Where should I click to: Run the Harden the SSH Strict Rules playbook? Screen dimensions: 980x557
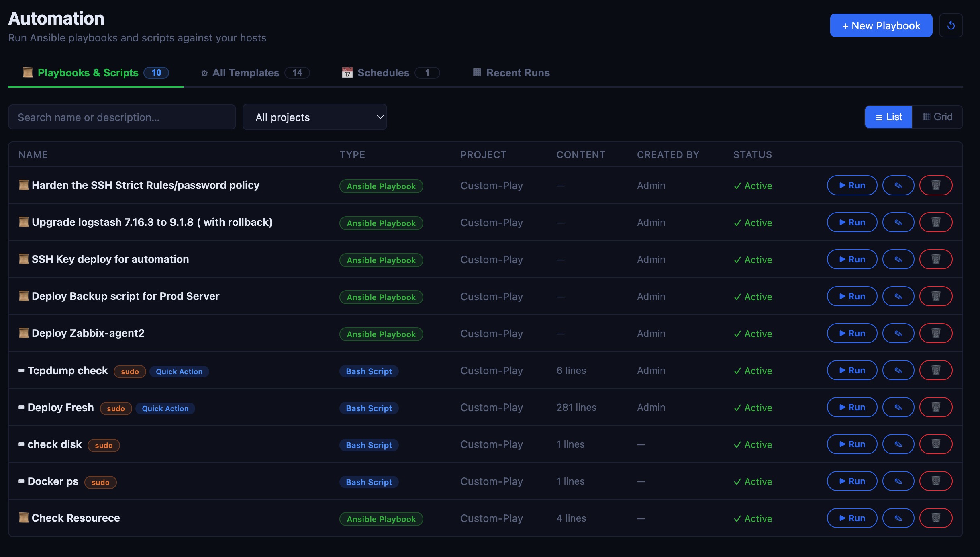click(852, 185)
